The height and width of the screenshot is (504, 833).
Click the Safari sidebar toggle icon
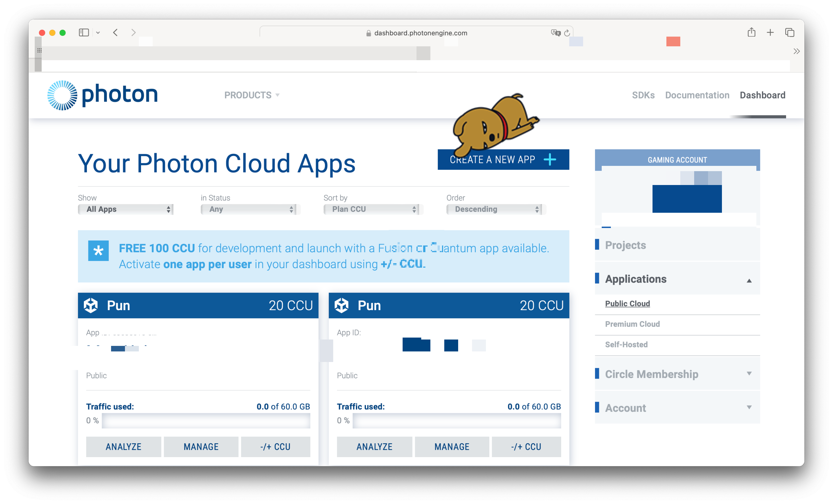tap(84, 33)
